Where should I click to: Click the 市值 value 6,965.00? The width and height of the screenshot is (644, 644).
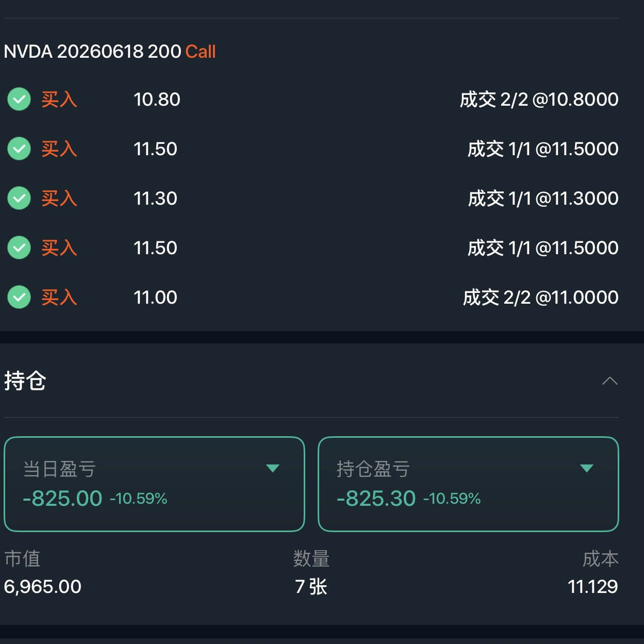coord(43,586)
